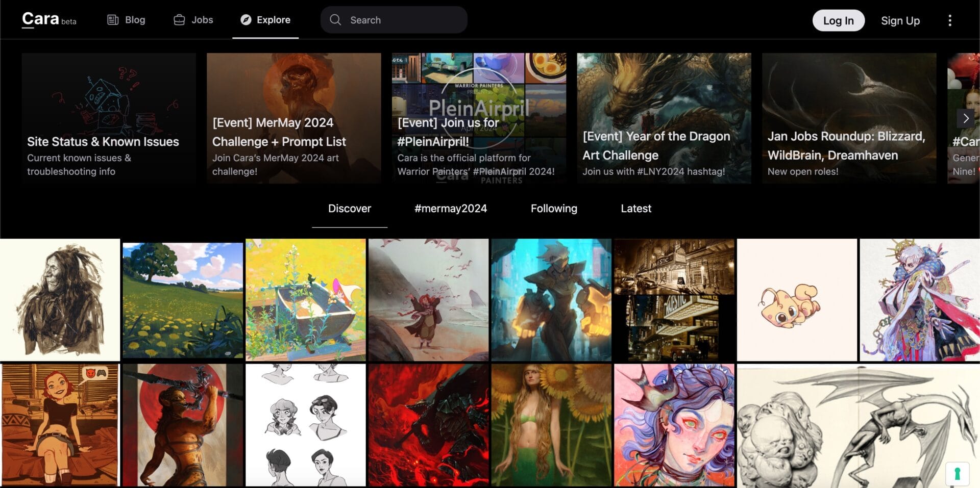This screenshot has width=980, height=488.
Task: Click the Cara beta logo
Action: [49, 19]
